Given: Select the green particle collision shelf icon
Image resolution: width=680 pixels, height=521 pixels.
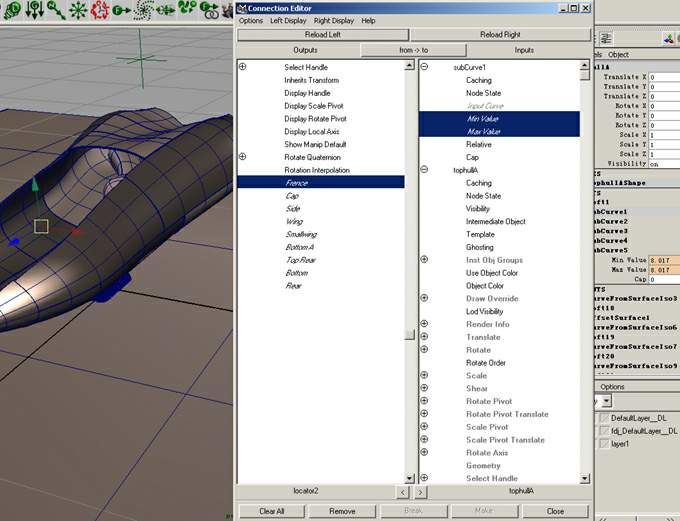Looking at the screenshot, I should tap(187, 8).
